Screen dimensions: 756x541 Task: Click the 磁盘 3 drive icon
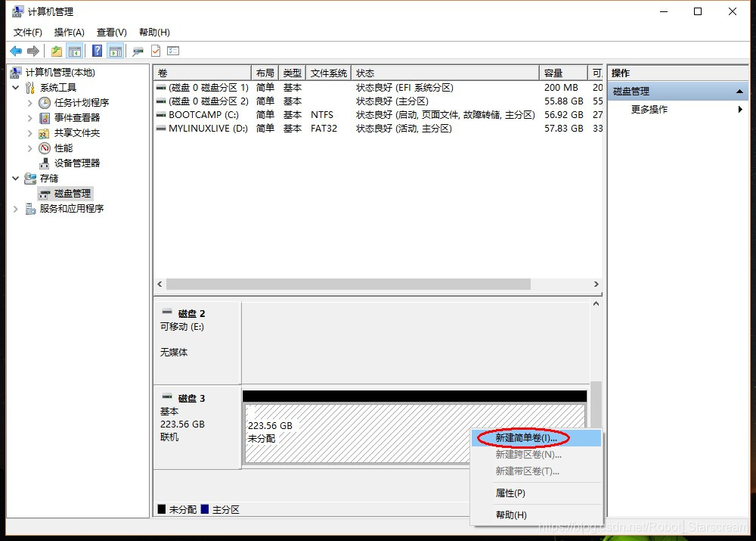(167, 396)
